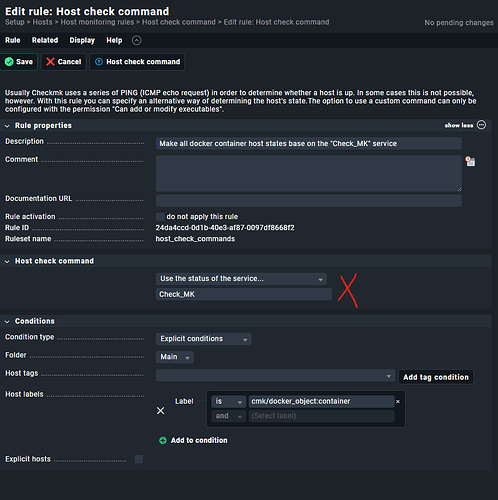498x500 pixels.
Task: Open the Explicit conditions dropdown
Action: (x=204, y=339)
